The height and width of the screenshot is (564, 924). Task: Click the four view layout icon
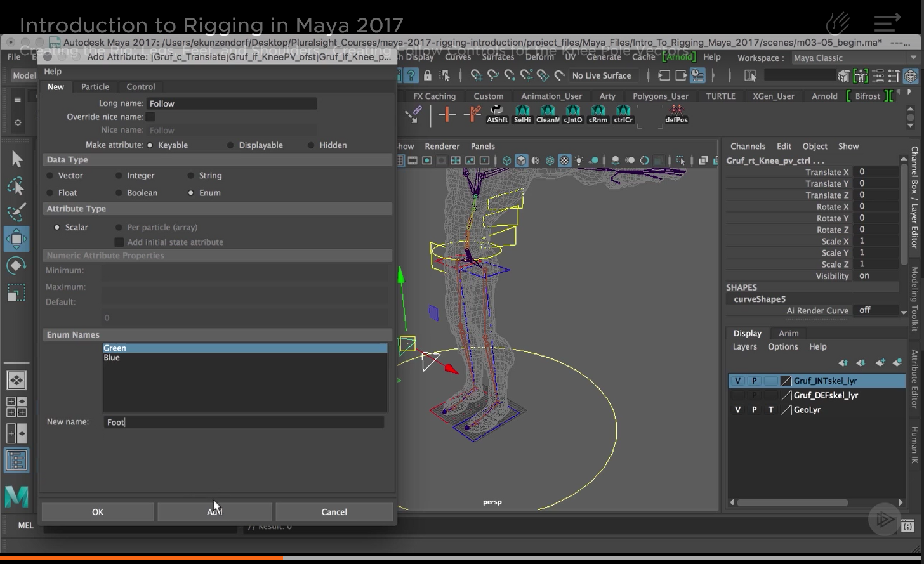coord(16,407)
